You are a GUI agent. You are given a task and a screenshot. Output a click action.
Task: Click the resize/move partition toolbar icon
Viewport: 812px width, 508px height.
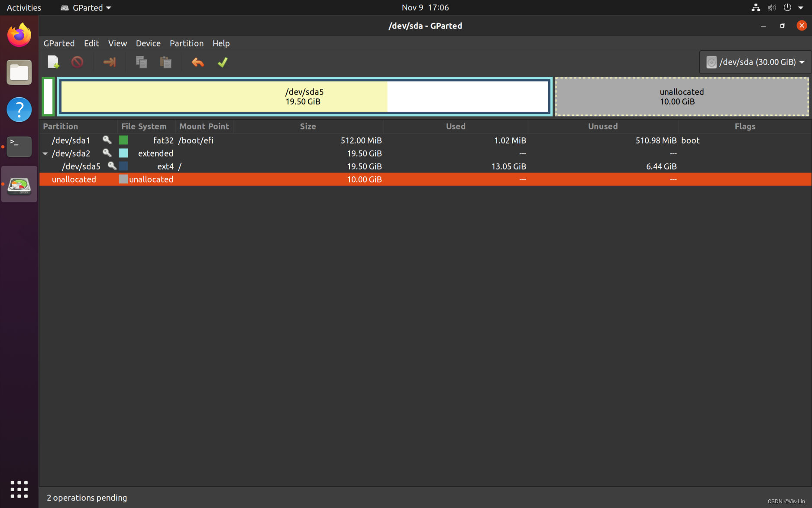point(110,62)
